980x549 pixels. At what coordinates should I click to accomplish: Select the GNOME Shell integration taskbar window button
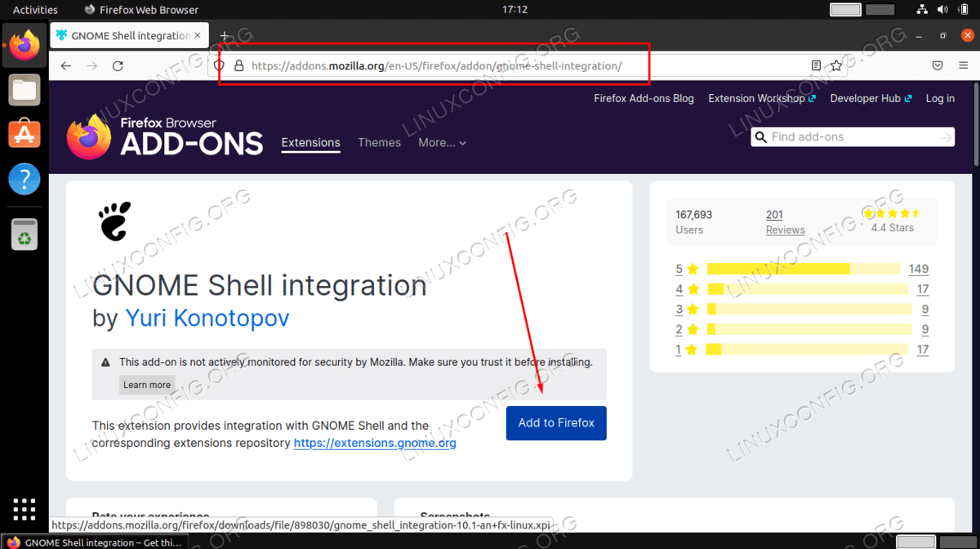tap(94, 542)
